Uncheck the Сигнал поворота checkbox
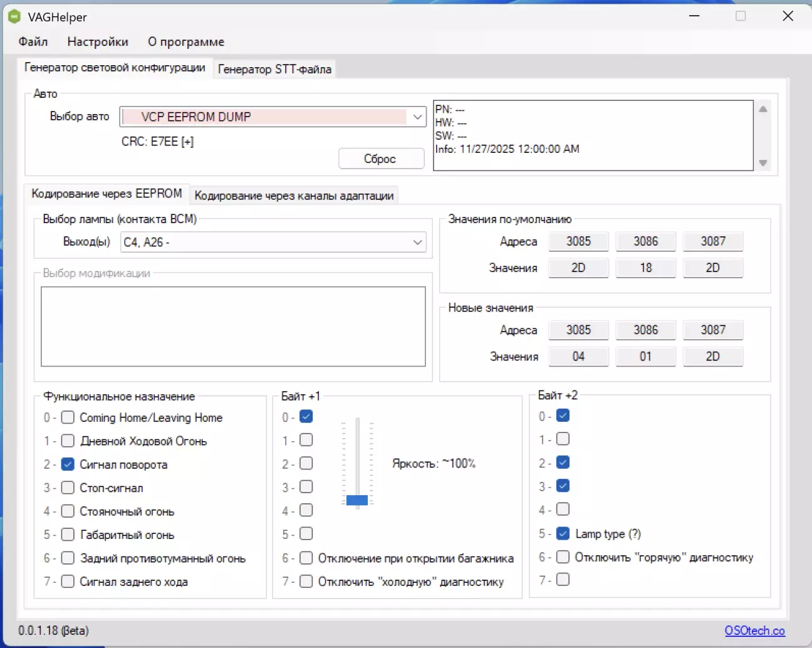 tap(68, 464)
